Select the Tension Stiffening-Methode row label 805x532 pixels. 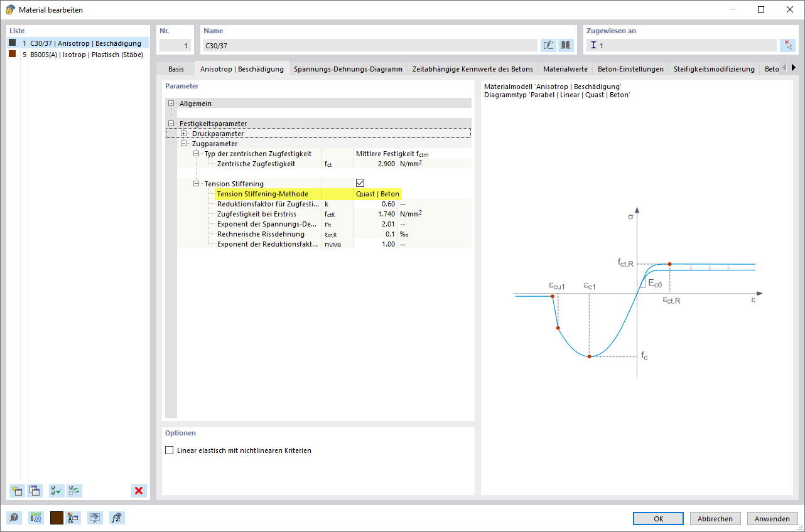[x=263, y=194]
